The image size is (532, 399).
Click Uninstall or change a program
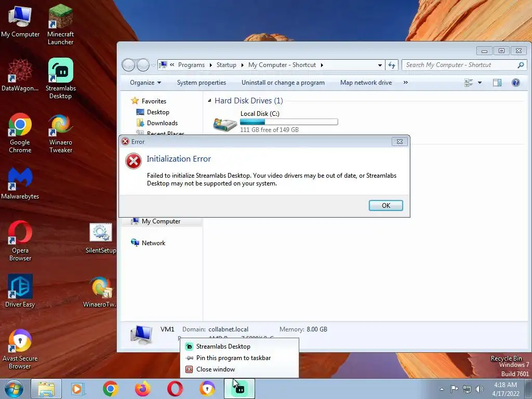click(283, 83)
